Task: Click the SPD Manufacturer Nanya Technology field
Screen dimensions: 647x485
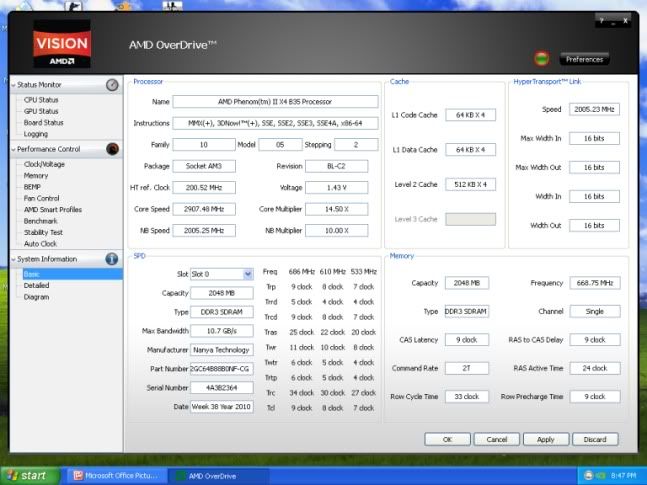Action: 222,350
